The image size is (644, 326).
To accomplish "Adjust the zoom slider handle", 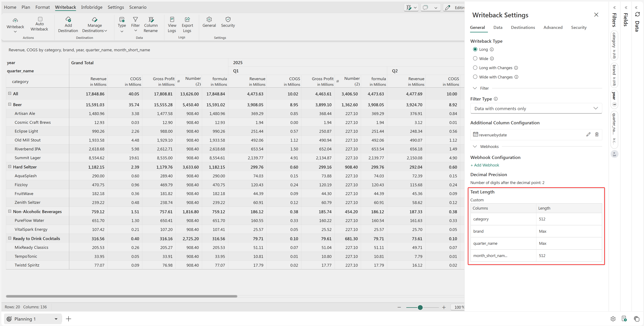I will coord(420,307).
